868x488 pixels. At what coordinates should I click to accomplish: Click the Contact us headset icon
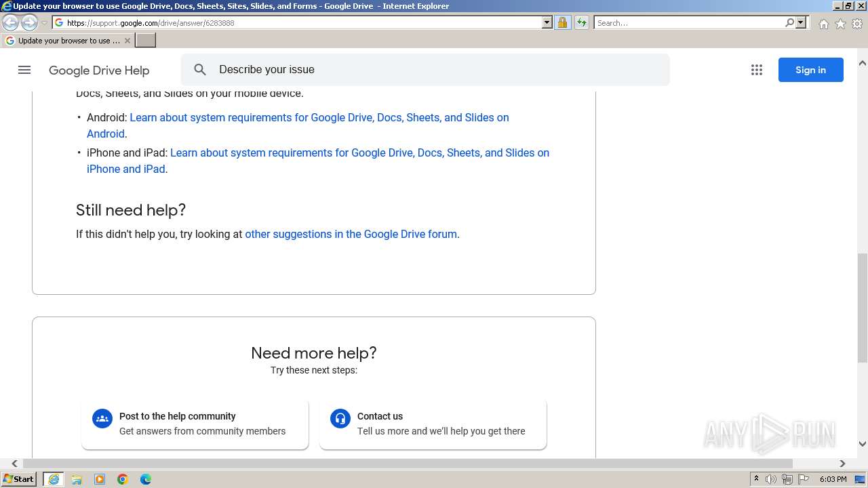tap(340, 418)
